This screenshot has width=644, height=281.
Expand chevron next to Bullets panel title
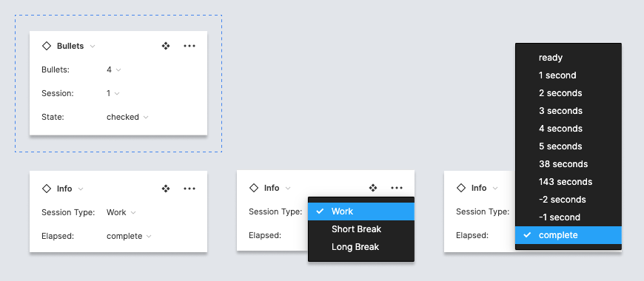[93, 47]
